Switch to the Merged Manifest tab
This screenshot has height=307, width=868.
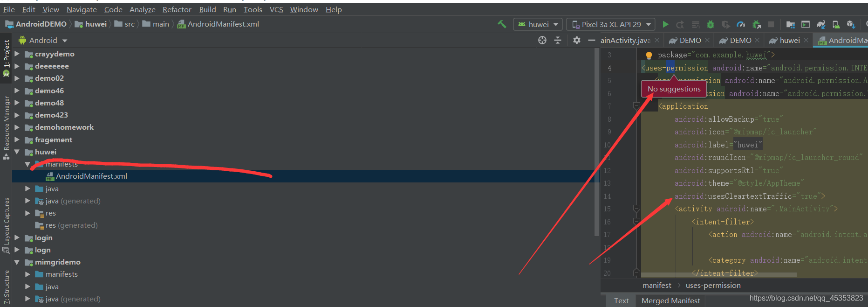tap(670, 301)
